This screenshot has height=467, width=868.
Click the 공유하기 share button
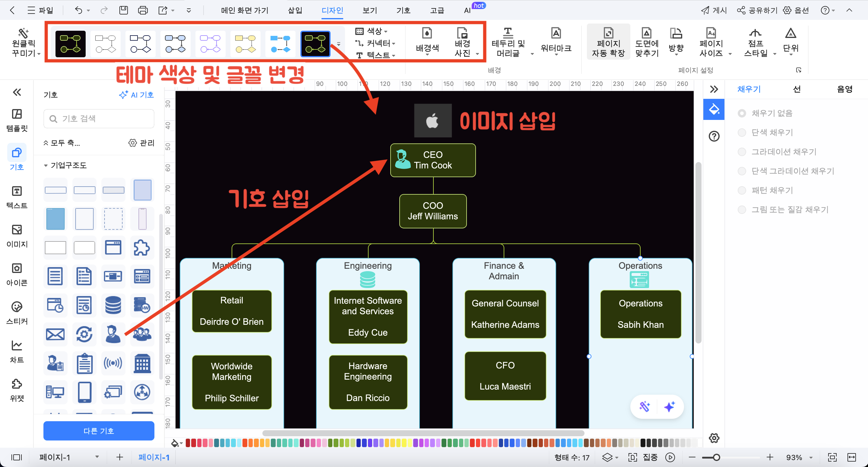click(x=757, y=11)
